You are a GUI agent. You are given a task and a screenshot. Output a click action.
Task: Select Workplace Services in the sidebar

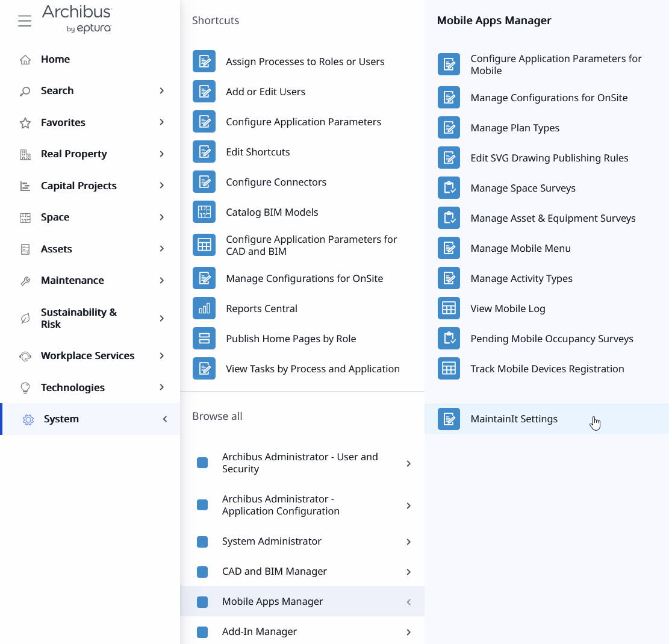pyautogui.click(x=87, y=356)
